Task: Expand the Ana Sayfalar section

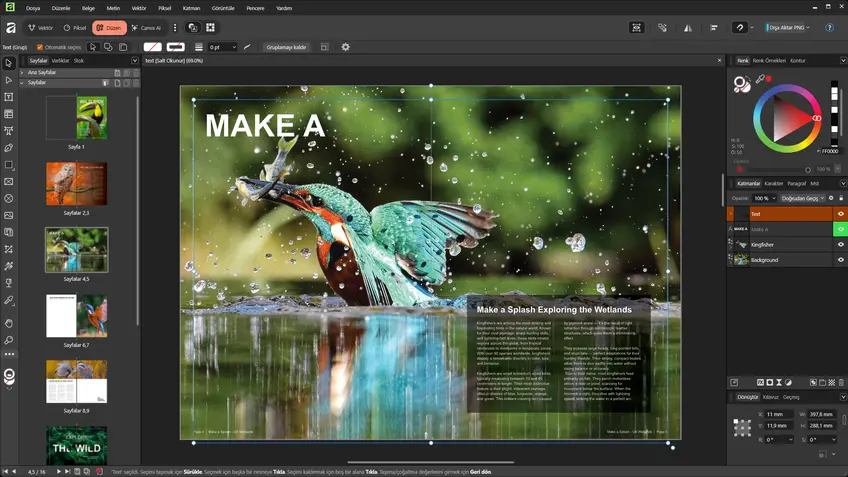Action: click(22, 72)
